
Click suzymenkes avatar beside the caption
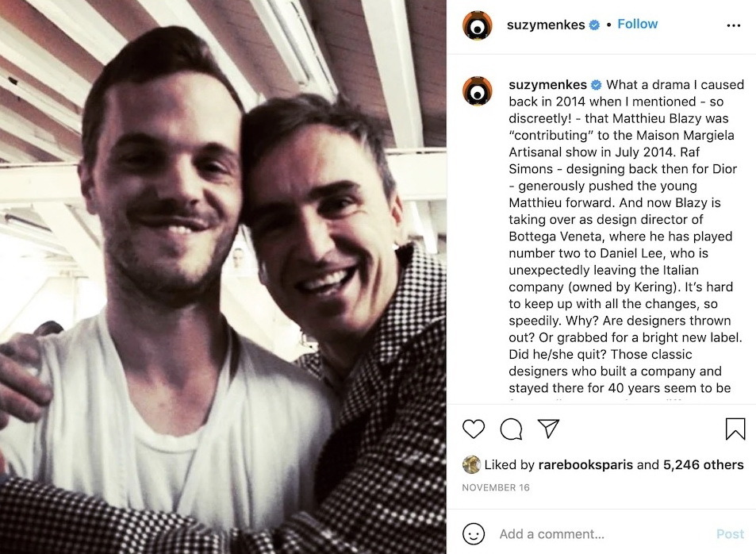478,90
